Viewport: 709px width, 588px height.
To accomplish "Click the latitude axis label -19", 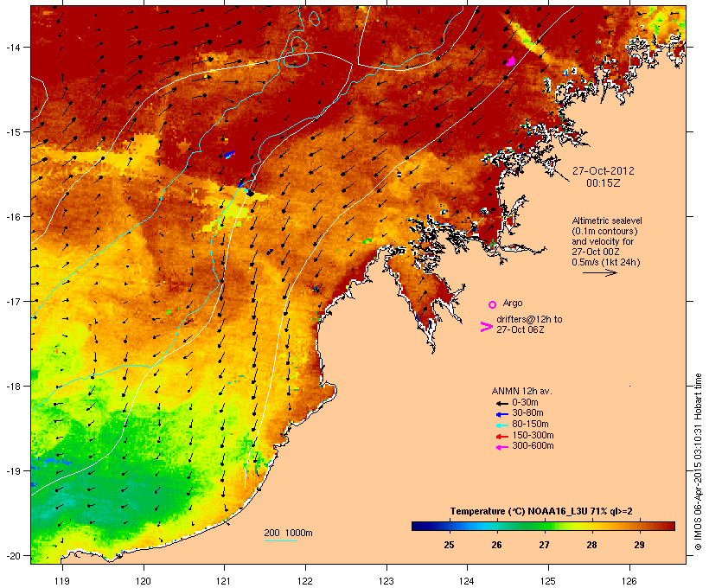I will click(x=12, y=471).
